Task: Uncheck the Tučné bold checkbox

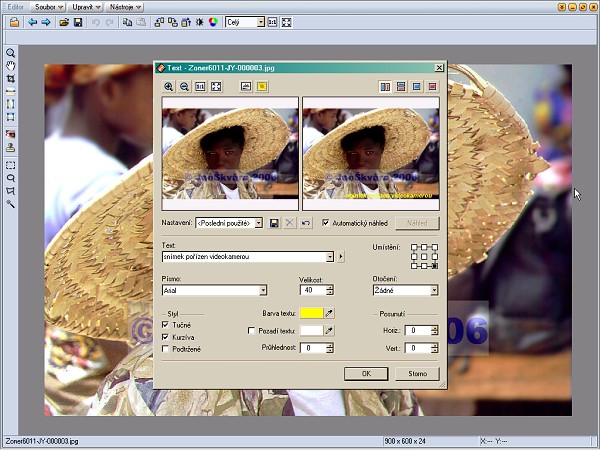Action: (x=165, y=325)
